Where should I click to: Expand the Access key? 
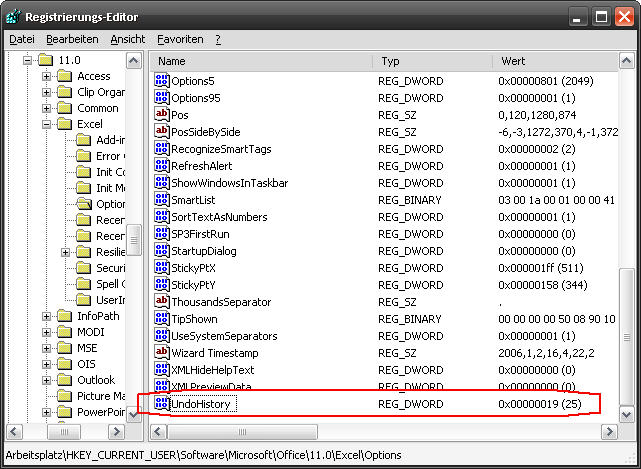46,76
